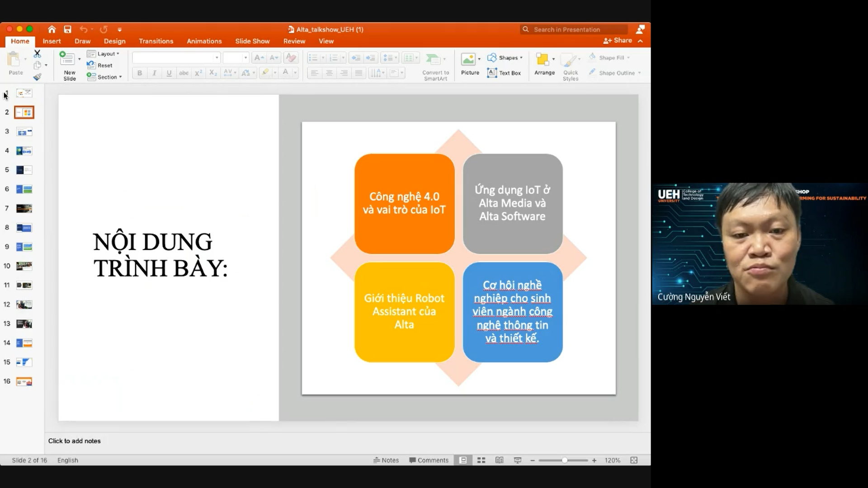
Task: Toggle Underline formatting button
Action: 169,73
